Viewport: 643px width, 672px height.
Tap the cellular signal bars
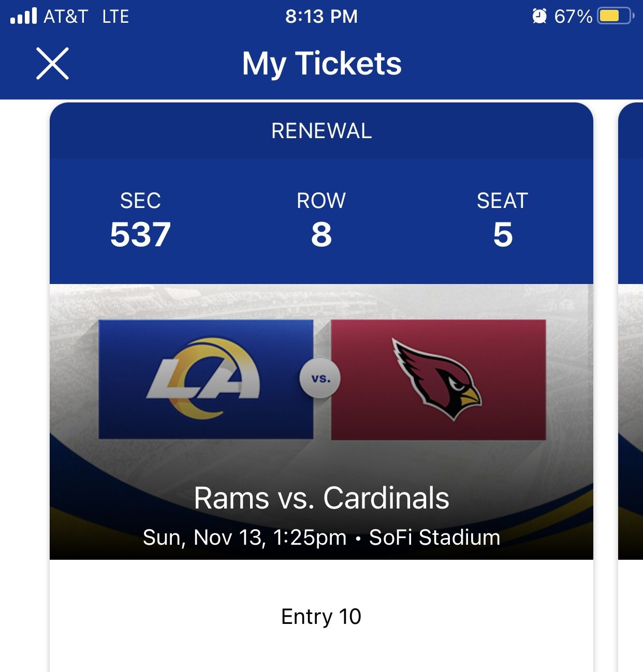[24, 16]
